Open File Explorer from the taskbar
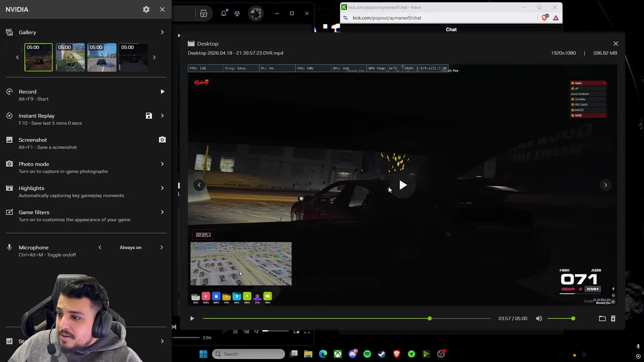Image resolution: width=644 pixels, height=362 pixels. click(x=308, y=354)
